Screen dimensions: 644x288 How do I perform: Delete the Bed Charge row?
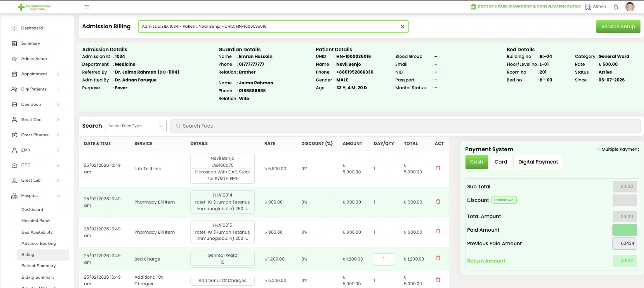(x=438, y=258)
